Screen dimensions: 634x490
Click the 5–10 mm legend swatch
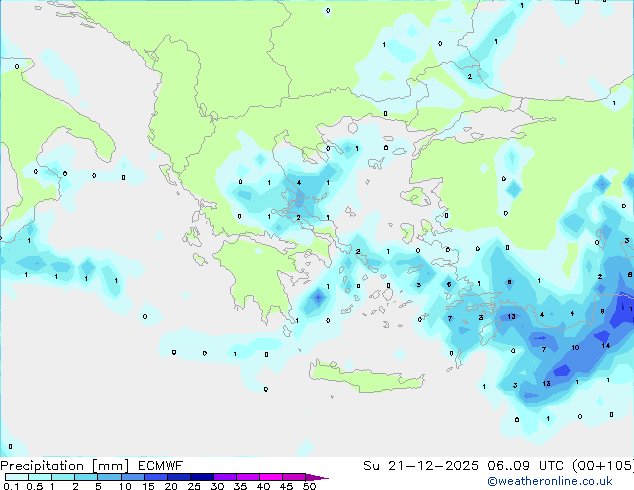point(109,477)
